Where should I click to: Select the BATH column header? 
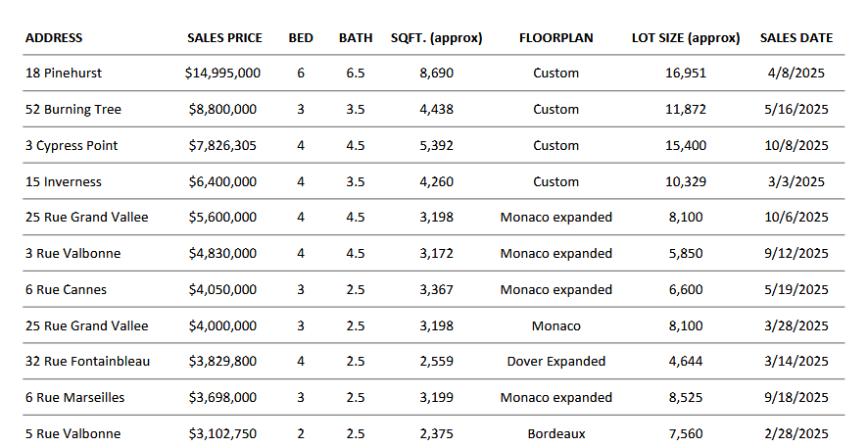tap(356, 38)
